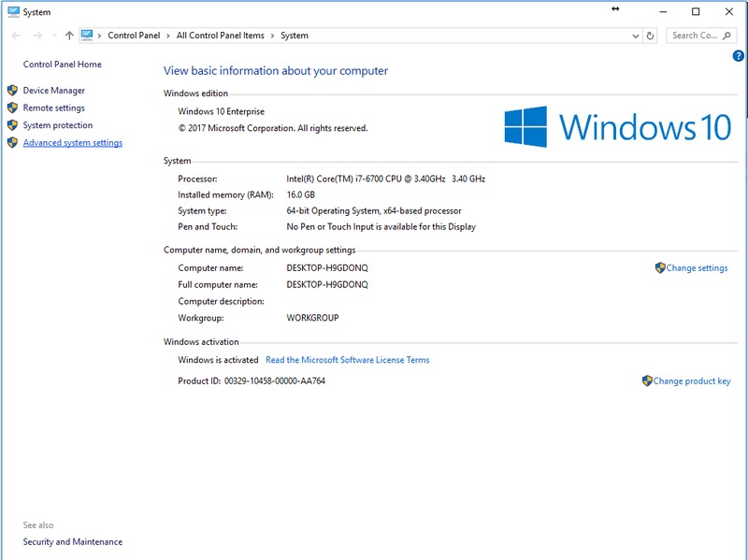Click the System icon in the title bar
This screenshot has height=560, width=748.
point(12,12)
